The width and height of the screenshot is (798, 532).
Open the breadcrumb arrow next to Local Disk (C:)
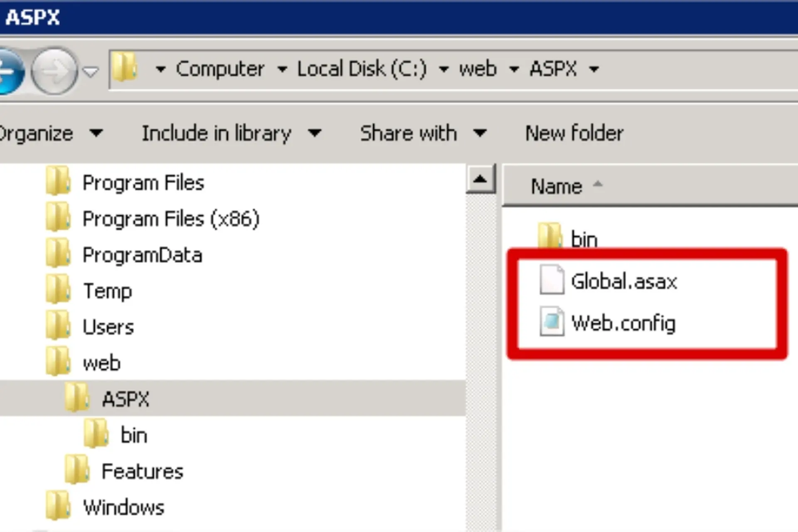[444, 69]
